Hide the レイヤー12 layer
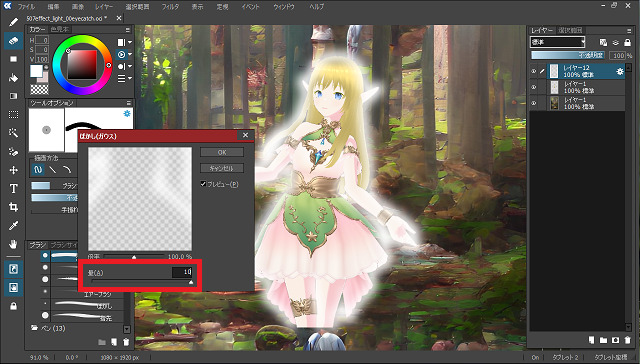 click(x=533, y=71)
